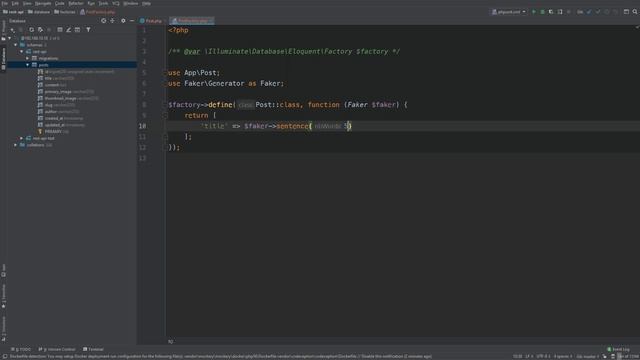Image resolution: width=640 pixels, height=360 pixels.
Task: Select the PRIMARY key item
Action: (x=53, y=131)
